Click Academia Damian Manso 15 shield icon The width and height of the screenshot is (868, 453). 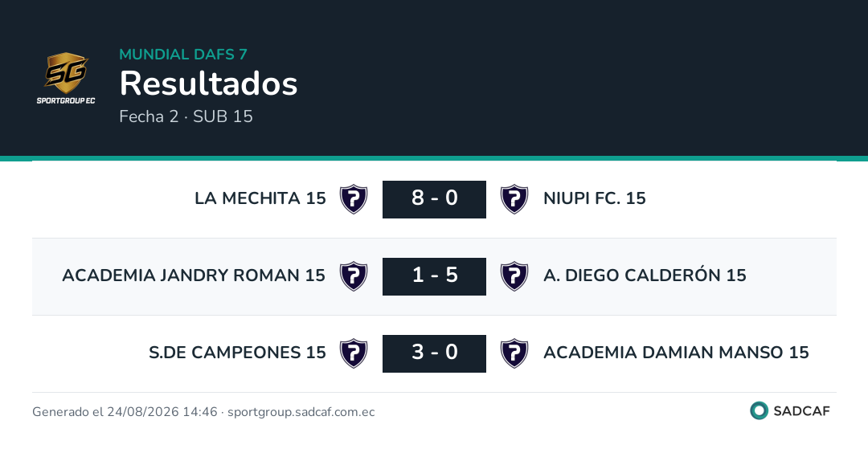(514, 353)
